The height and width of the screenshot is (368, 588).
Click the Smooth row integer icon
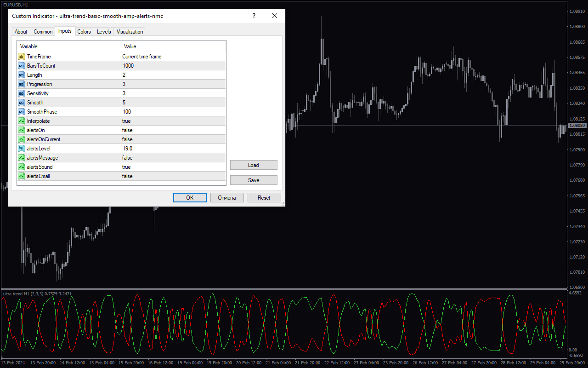[x=21, y=103]
